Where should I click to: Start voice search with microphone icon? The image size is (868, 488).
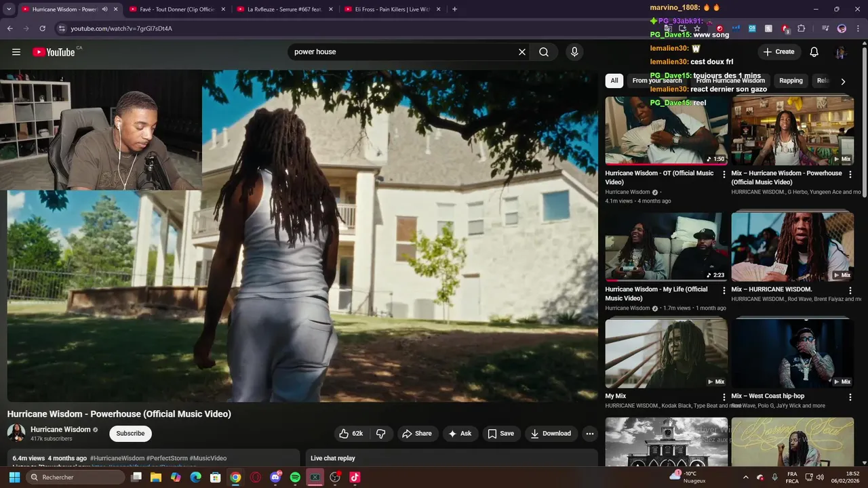(x=574, y=52)
